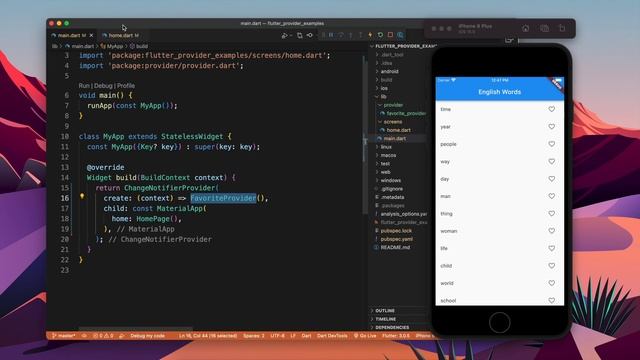Switch to the main.dart editor tab
The width and height of the screenshot is (640, 360).
[x=71, y=36]
